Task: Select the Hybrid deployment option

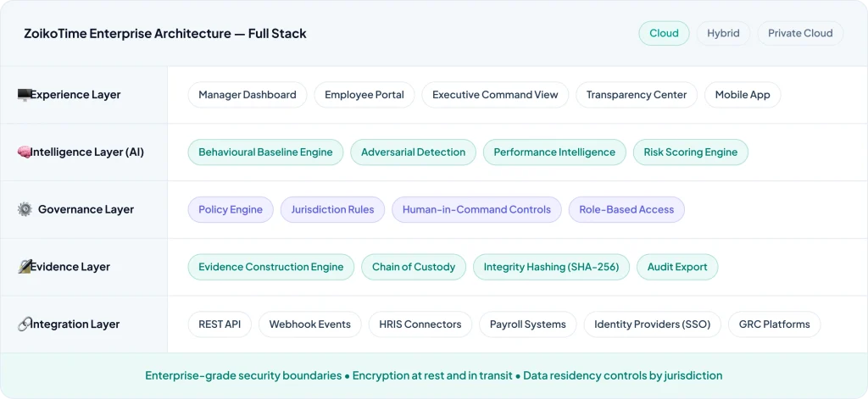Action: pyautogui.click(x=723, y=33)
